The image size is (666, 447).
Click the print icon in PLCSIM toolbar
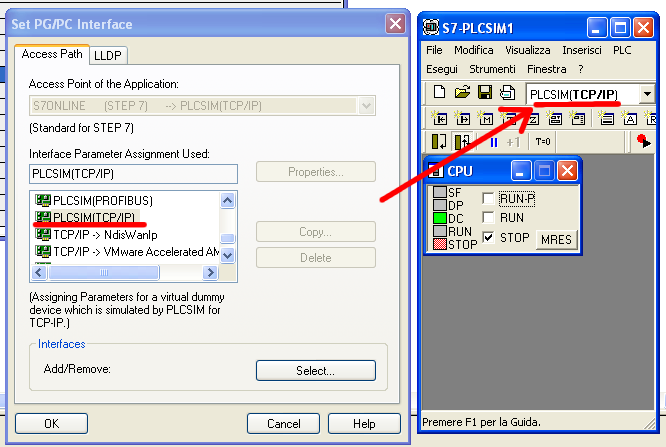tap(508, 92)
